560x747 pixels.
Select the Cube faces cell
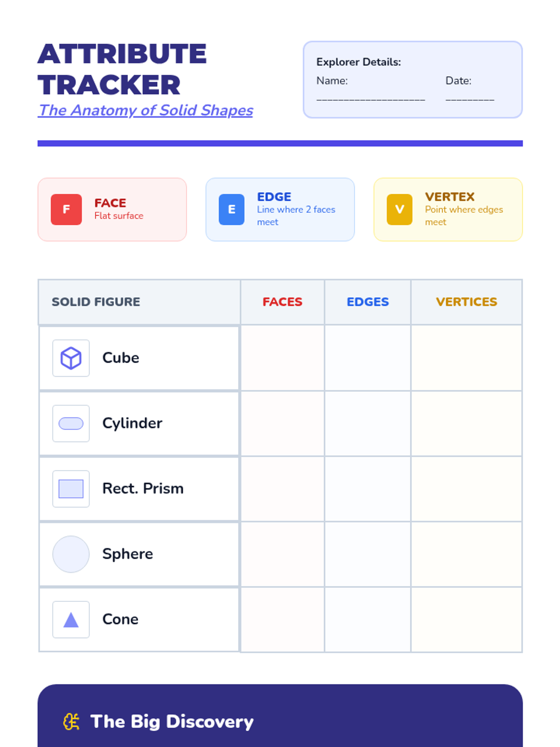point(282,358)
